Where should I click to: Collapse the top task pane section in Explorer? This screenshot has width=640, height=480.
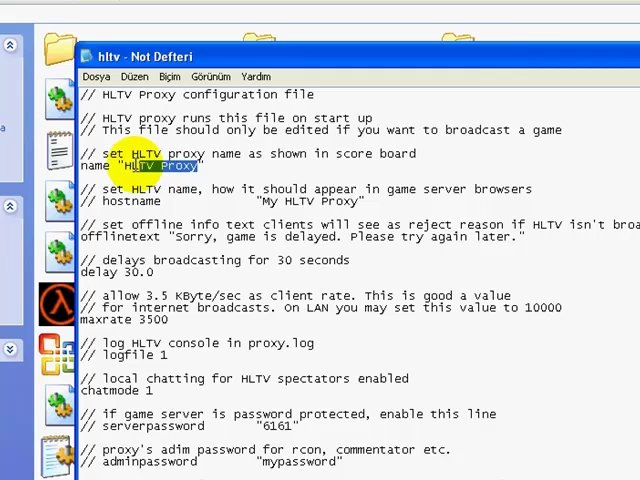(x=10, y=45)
